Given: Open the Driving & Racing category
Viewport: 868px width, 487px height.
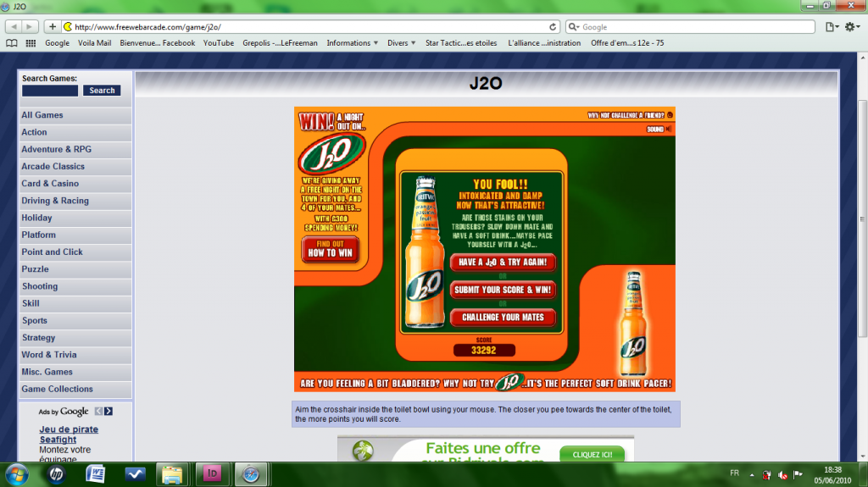Looking at the screenshot, I should (75, 201).
